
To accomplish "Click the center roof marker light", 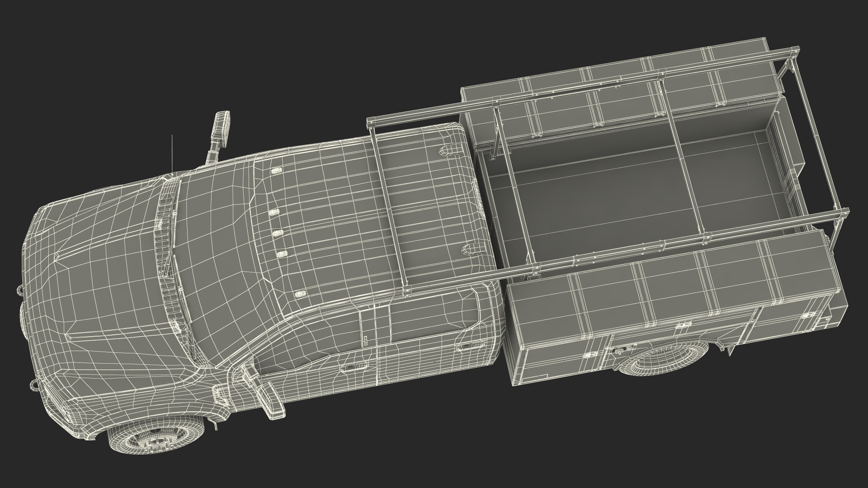I will [x=278, y=233].
